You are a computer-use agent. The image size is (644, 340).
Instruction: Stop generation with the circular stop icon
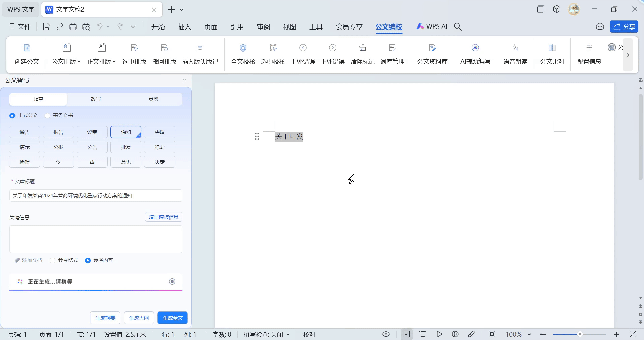[x=172, y=281]
